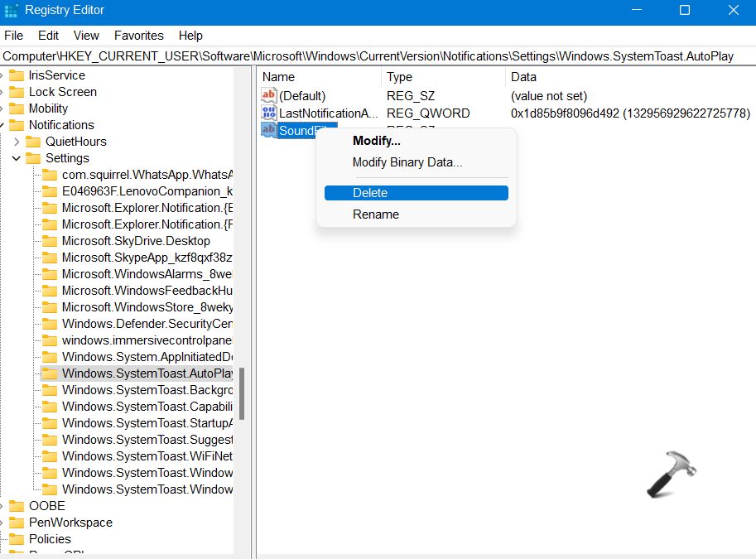This screenshot has width=756, height=559.
Task: Click the Microsoft.SkyDrive.Desktop folder icon
Action: pyautogui.click(x=50, y=241)
